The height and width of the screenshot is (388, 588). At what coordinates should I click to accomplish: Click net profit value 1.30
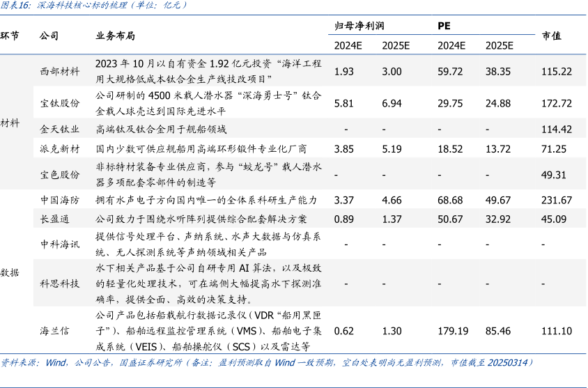pos(392,331)
